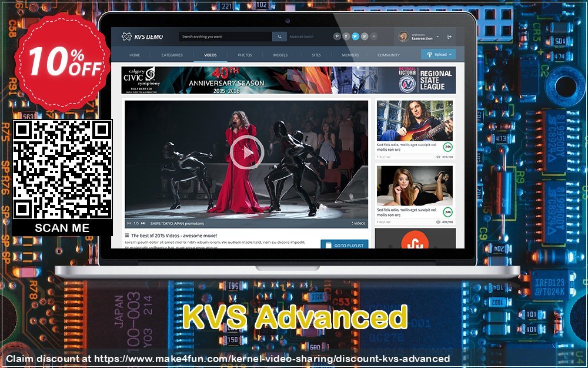Click the StumbleUpon orange logo
Screen dimensions: 588x368
(x=415, y=240)
